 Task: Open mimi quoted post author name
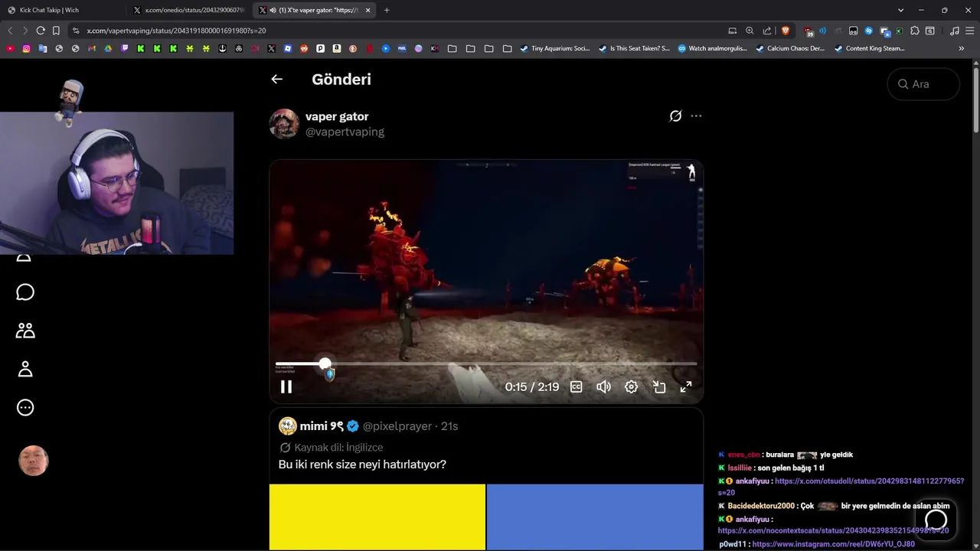pyautogui.click(x=323, y=426)
